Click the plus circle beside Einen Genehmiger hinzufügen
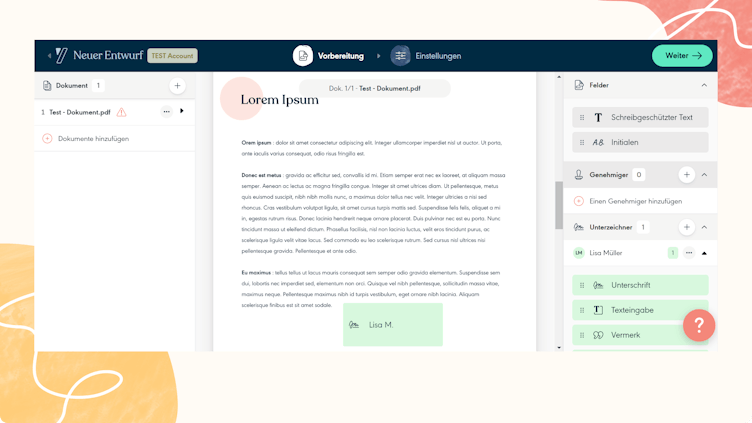This screenshot has width=752, height=423. click(x=579, y=201)
